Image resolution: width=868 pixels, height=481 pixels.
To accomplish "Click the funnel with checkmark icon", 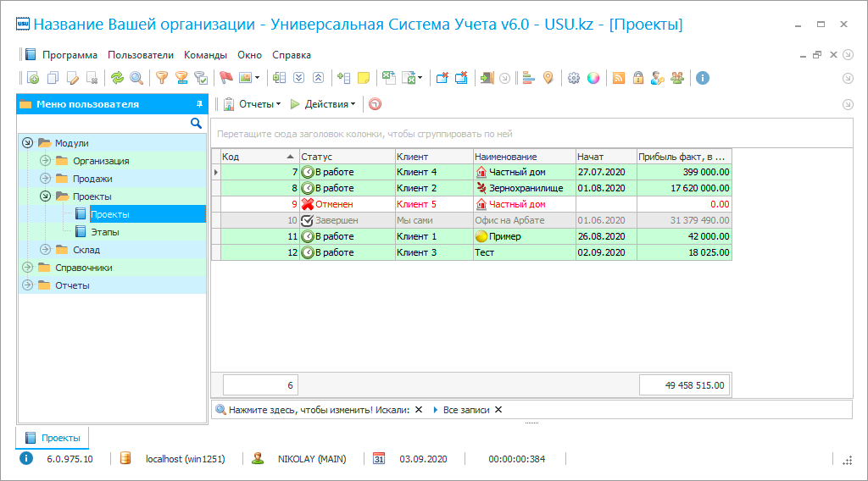I will click(x=201, y=78).
